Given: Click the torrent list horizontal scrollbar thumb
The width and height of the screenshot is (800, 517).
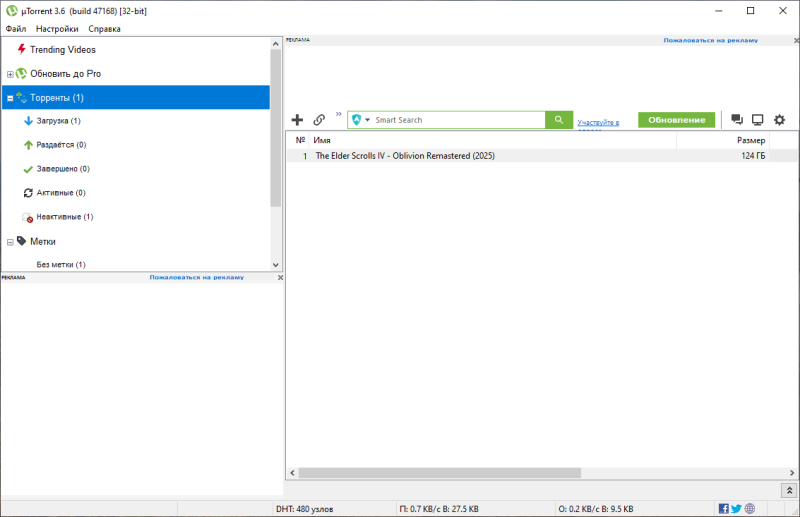Looking at the screenshot, I should (x=440, y=473).
